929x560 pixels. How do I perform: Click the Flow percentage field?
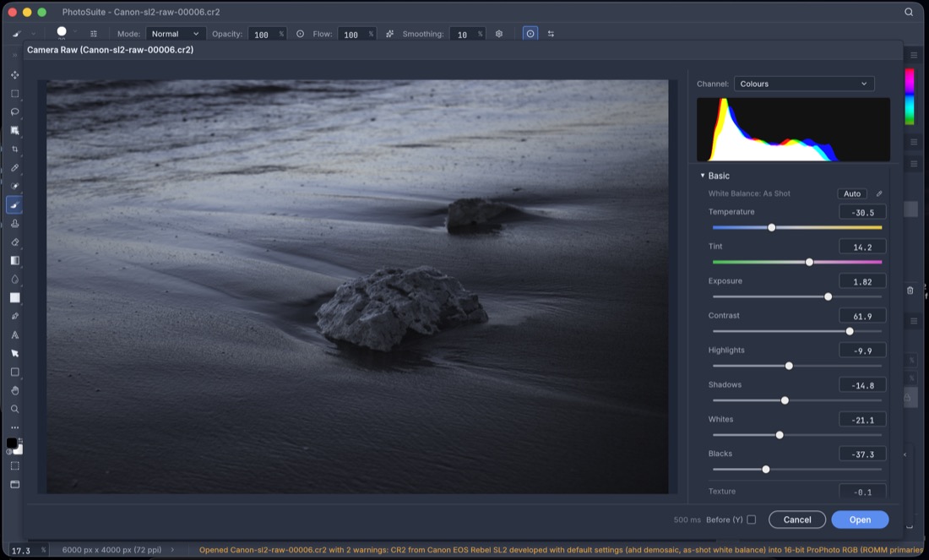click(356, 35)
